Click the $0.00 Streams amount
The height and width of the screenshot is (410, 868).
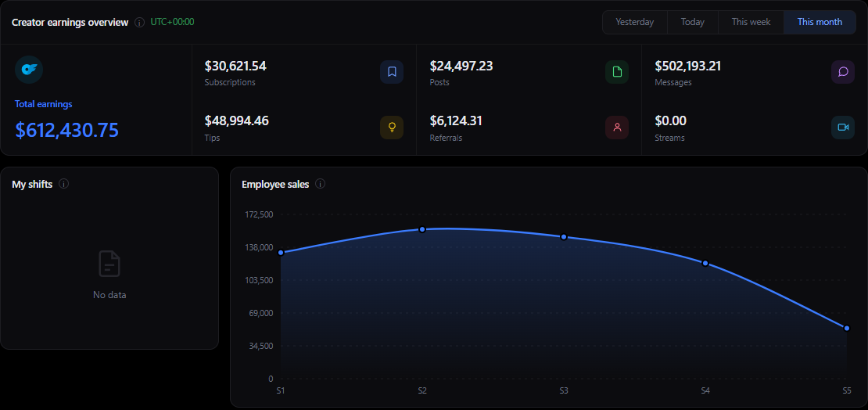pos(670,120)
